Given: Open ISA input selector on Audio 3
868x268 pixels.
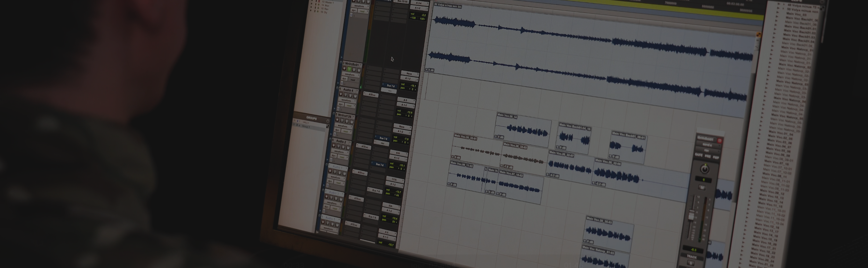Looking at the screenshot, I should tap(391, 206).
